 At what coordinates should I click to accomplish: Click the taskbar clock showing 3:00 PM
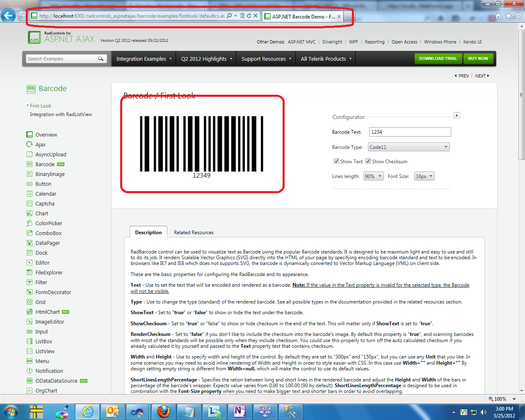pyautogui.click(x=504, y=412)
